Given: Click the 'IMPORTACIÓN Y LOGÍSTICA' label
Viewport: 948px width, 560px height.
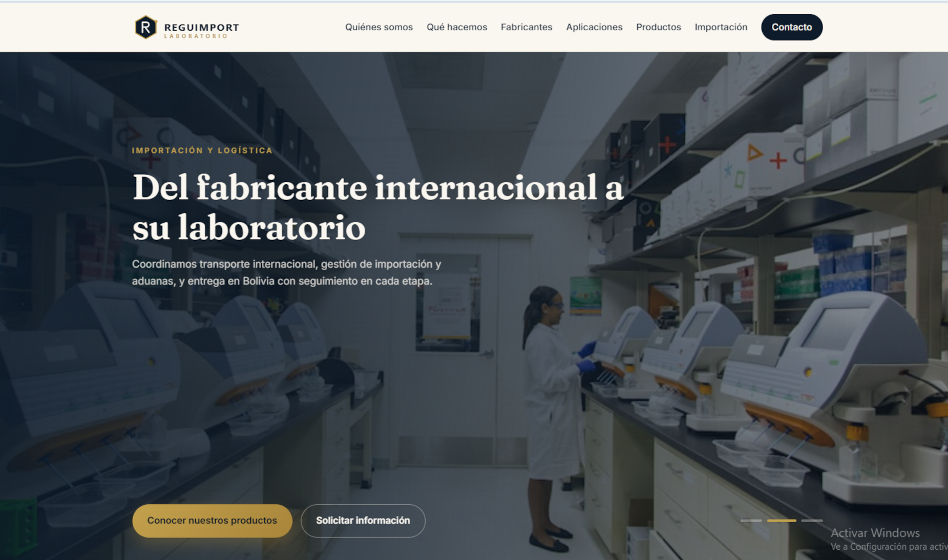Looking at the screenshot, I should click(x=202, y=150).
